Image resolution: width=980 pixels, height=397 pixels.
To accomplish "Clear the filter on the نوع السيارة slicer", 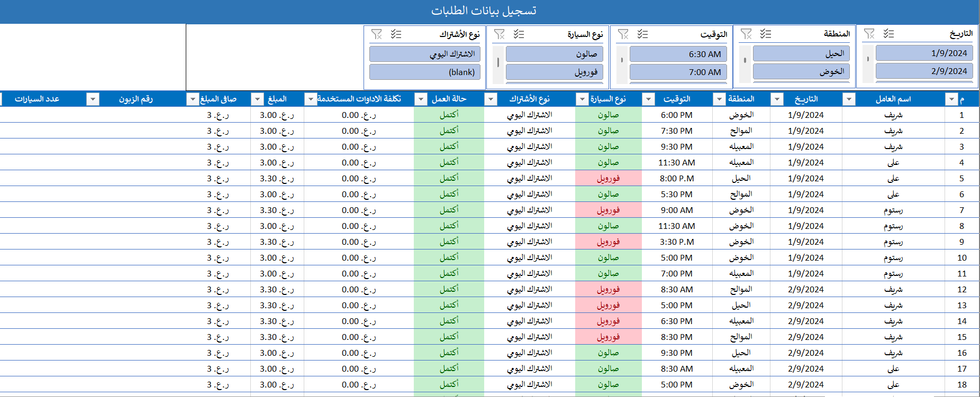I will pos(500,34).
